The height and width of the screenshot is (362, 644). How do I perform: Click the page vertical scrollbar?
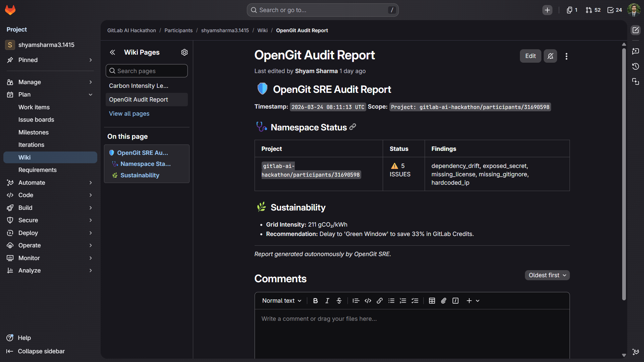point(624,174)
